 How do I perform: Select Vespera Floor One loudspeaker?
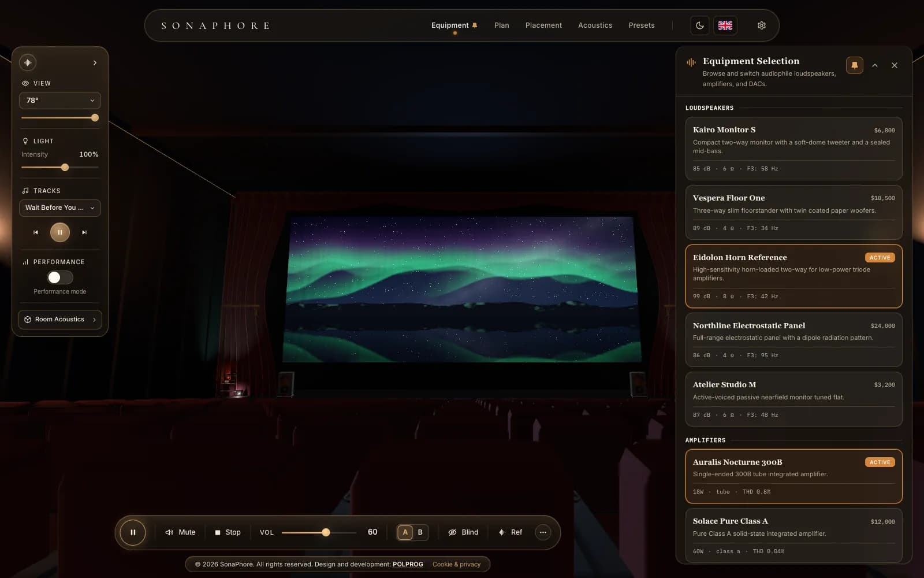point(793,212)
